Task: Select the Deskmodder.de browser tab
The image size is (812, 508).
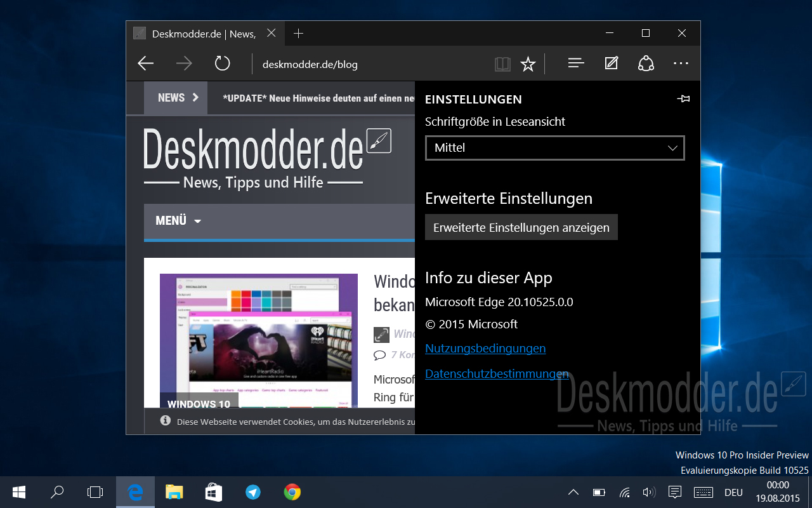Action: 206,34
